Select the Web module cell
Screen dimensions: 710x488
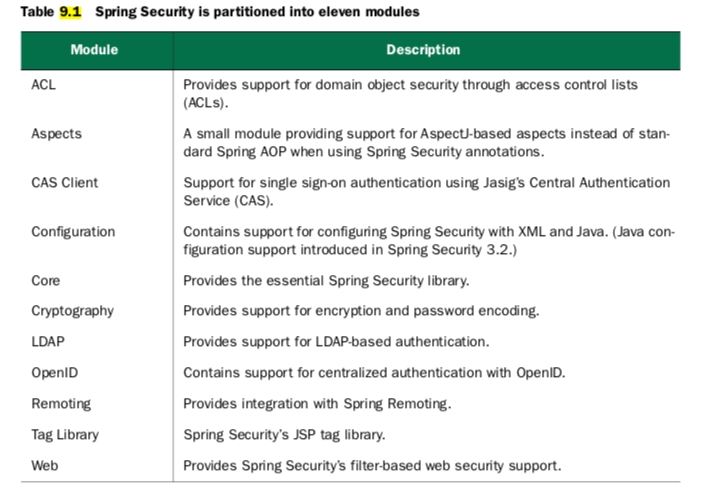(x=45, y=465)
